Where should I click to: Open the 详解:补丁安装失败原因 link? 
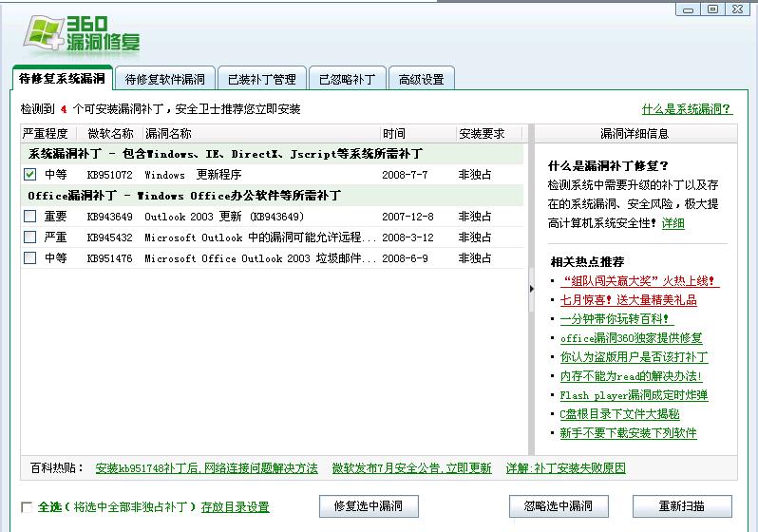pos(565,468)
